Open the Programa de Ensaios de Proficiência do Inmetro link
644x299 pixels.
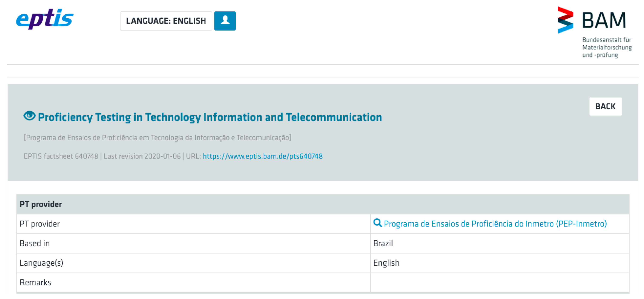tap(495, 223)
